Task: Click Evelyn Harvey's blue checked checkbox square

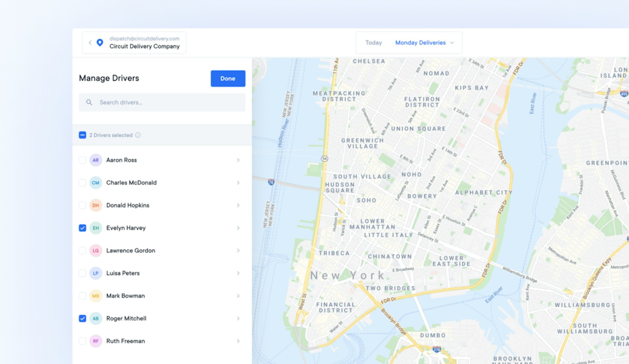Action: coord(82,228)
